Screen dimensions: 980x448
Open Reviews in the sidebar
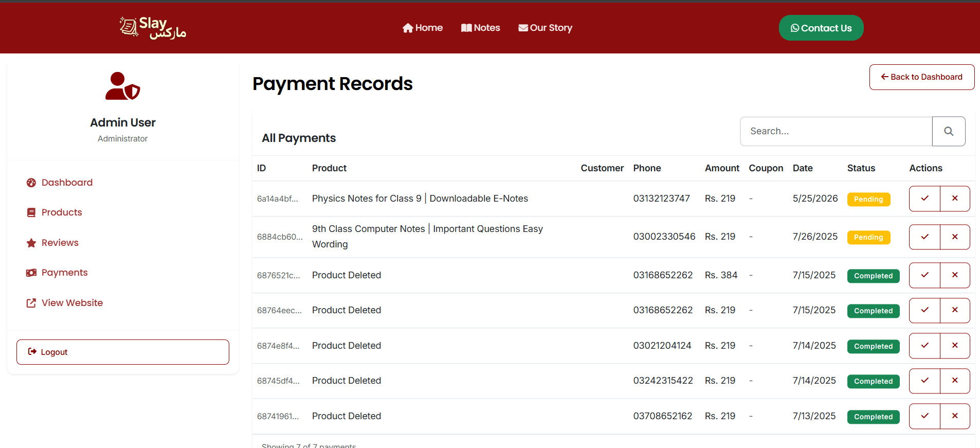point(60,243)
